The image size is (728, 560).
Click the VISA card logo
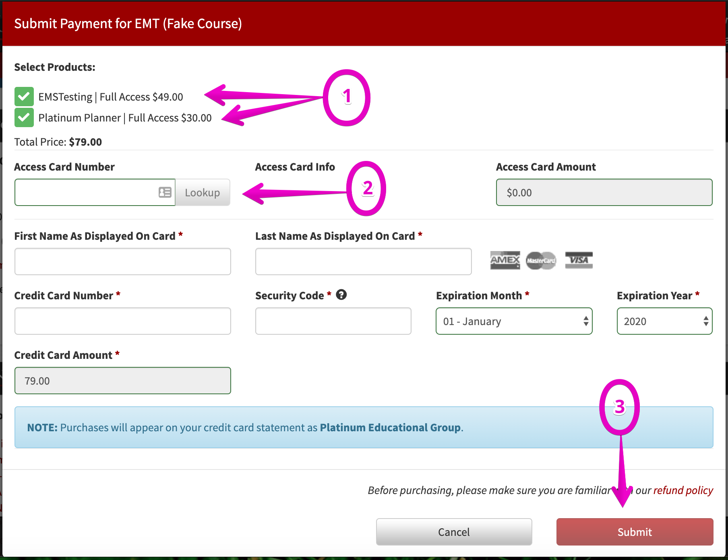tap(579, 260)
